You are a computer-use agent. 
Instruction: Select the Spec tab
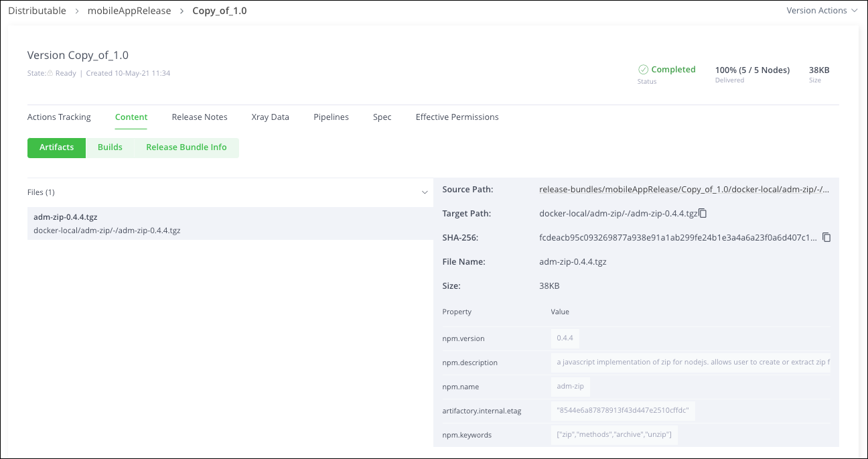[x=382, y=117]
